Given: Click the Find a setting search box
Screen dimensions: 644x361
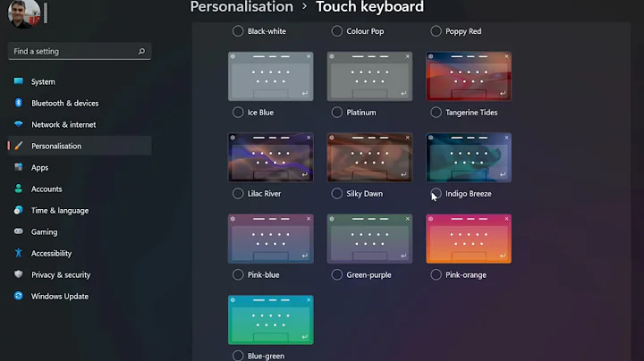Looking at the screenshot, I should [80, 51].
